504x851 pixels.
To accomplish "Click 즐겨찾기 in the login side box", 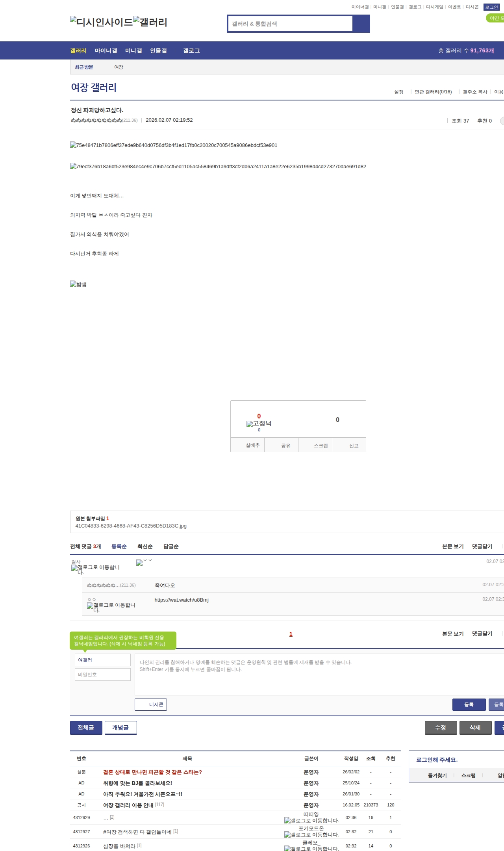I will (x=437, y=775).
